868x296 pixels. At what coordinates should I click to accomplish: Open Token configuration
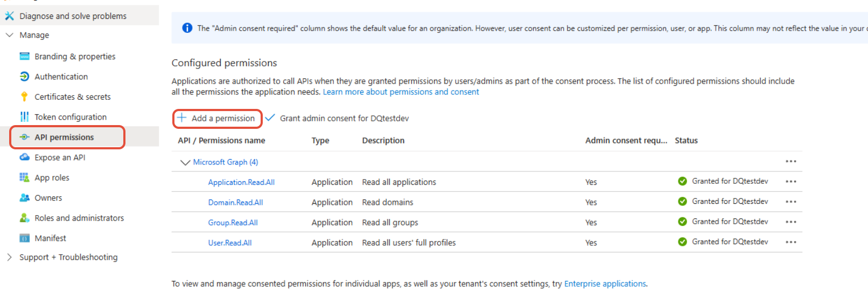click(x=71, y=117)
